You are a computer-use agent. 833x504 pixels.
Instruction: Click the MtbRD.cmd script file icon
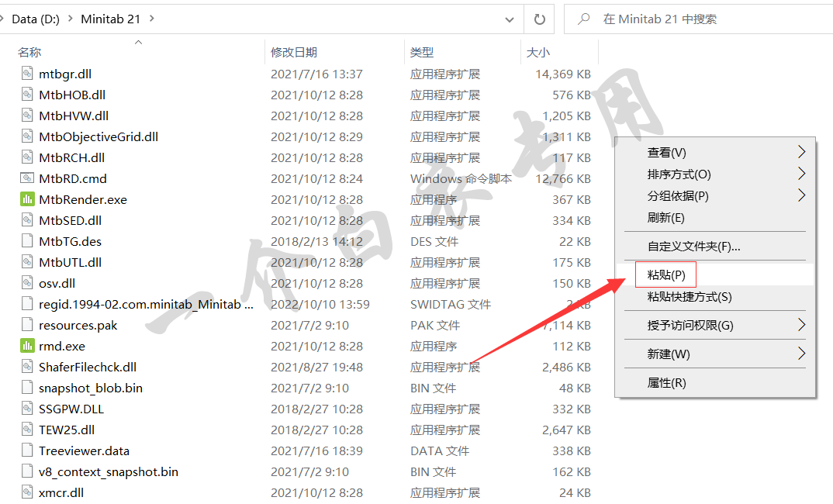pyautogui.click(x=27, y=178)
